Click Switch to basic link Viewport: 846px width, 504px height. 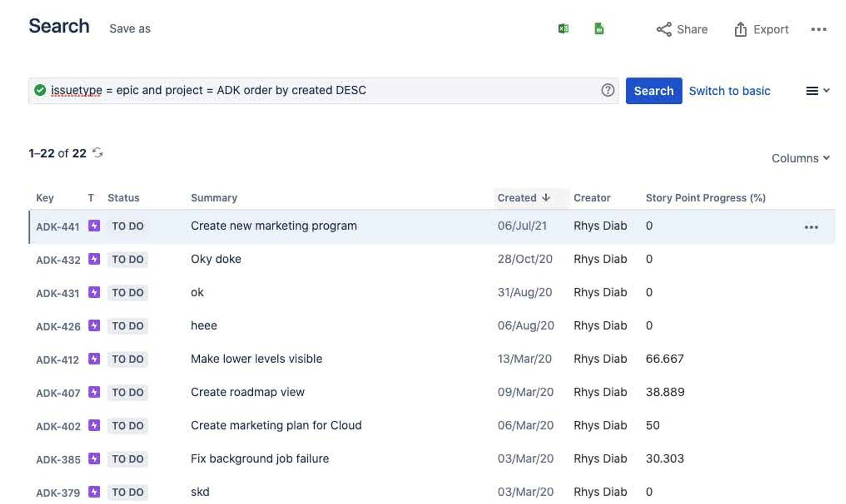[x=729, y=90]
